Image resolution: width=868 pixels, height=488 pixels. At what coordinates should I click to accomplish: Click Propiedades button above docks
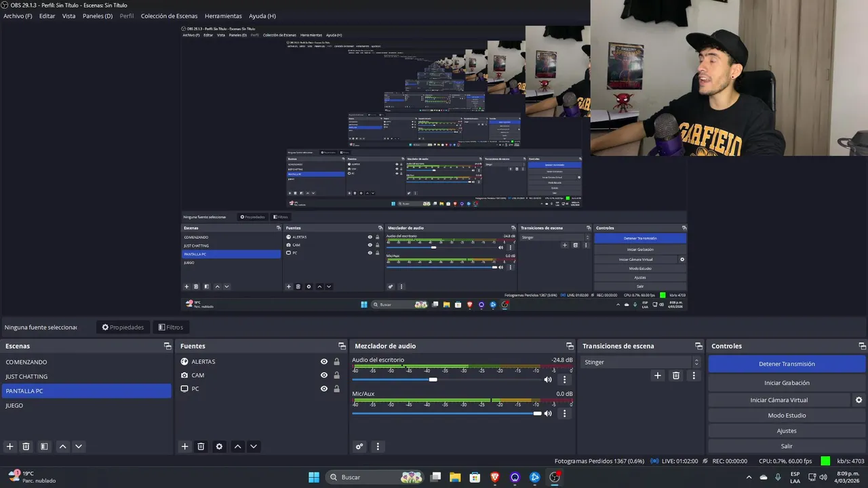(x=123, y=327)
